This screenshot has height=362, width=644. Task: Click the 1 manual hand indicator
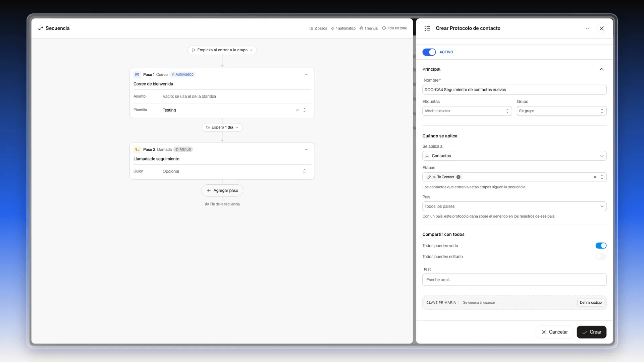pyautogui.click(x=369, y=28)
